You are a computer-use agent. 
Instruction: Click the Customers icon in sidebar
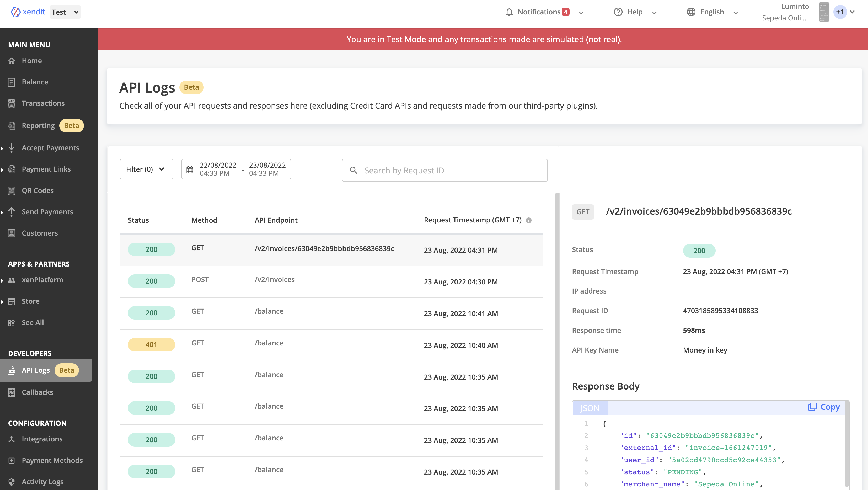coord(12,233)
